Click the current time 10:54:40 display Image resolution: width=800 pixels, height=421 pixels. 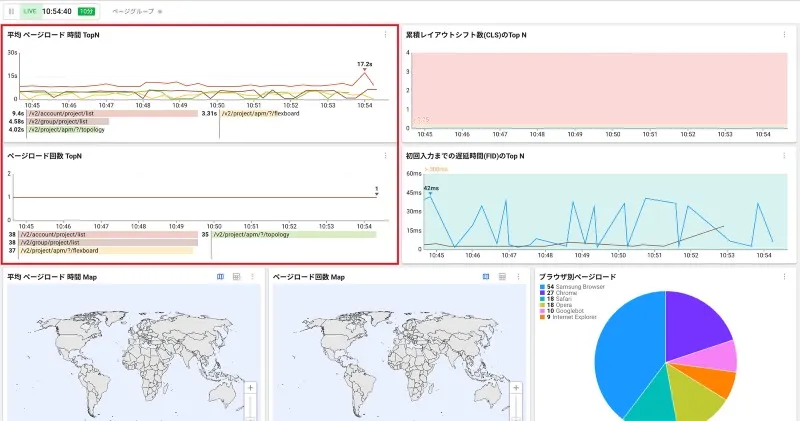pyautogui.click(x=57, y=11)
